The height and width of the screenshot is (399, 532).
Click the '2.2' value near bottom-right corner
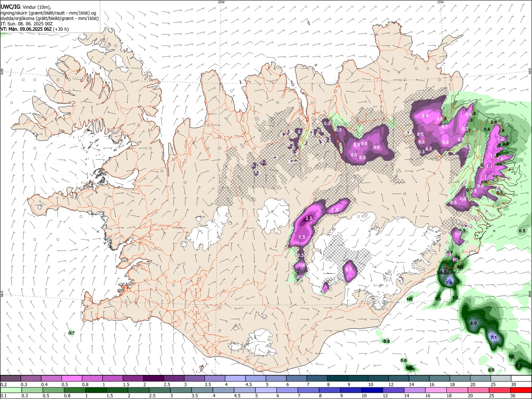coord(519,366)
